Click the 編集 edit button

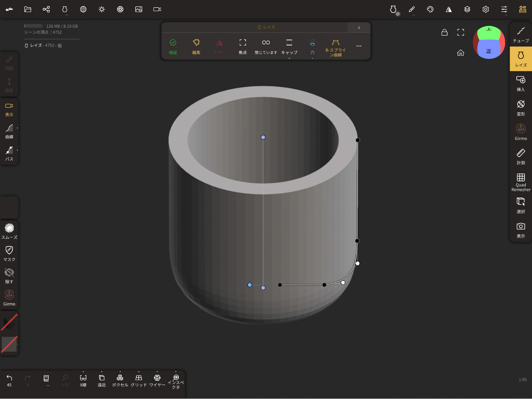point(196,46)
